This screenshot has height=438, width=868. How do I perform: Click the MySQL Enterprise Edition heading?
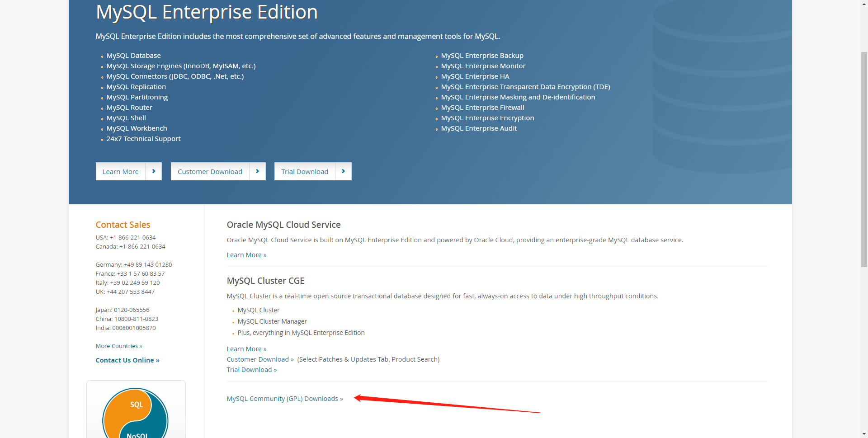pos(207,12)
